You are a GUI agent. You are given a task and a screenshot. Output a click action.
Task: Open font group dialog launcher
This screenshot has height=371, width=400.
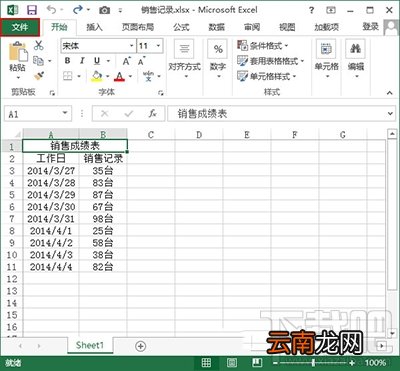(161, 93)
